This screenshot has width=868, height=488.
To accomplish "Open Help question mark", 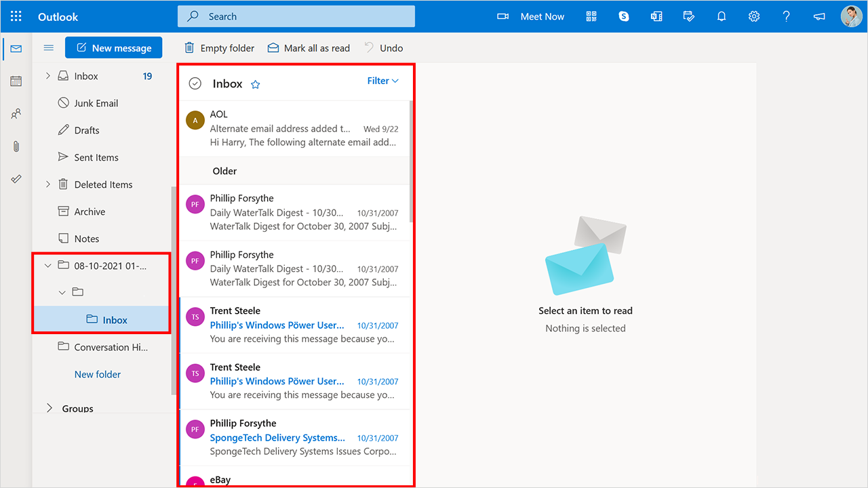I will tap(787, 16).
